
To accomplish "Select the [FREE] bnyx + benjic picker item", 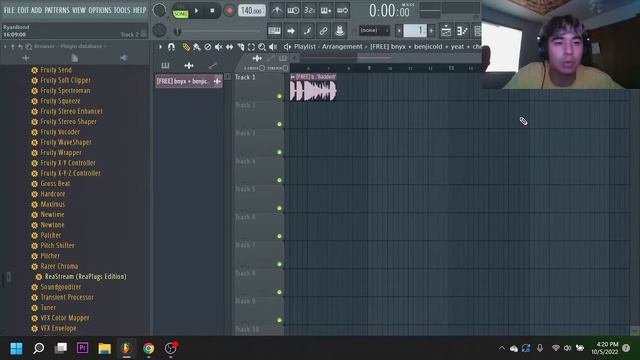I will point(189,81).
